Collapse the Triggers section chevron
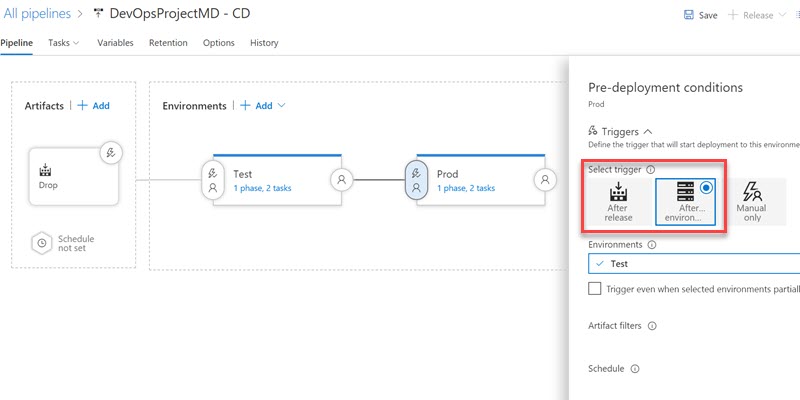 [x=648, y=132]
